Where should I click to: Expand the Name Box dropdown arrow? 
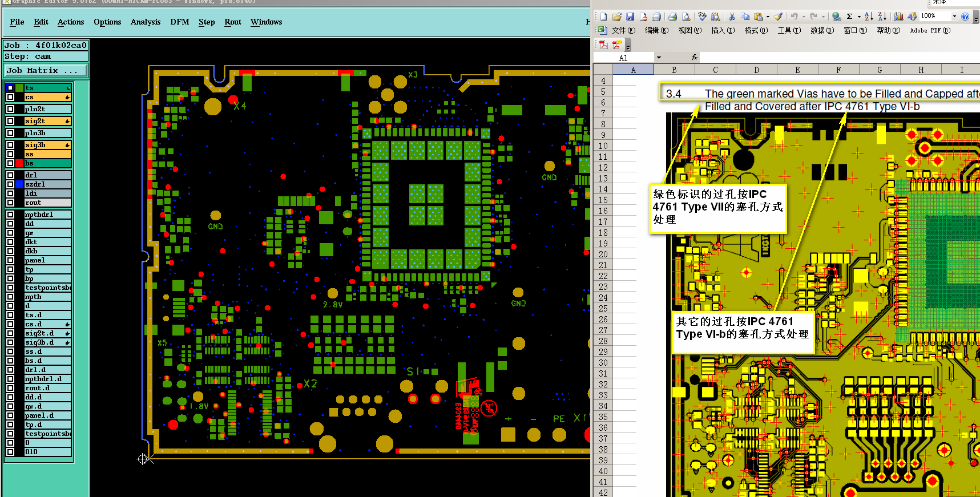click(659, 58)
